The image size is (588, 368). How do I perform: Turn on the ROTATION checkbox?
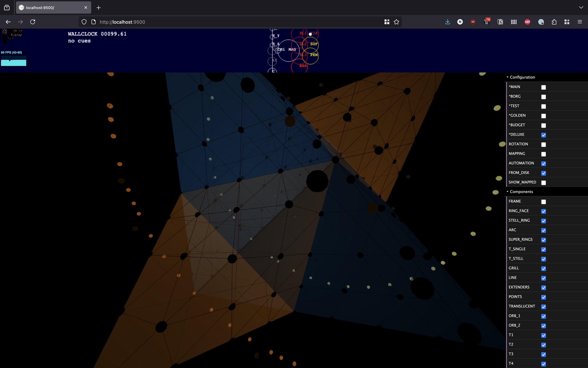point(544,145)
